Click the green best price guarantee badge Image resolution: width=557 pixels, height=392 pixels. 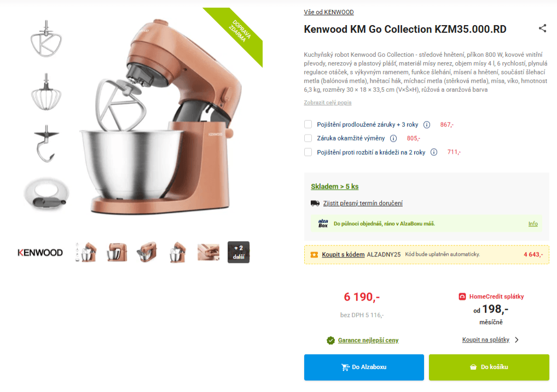pos(330,341)
